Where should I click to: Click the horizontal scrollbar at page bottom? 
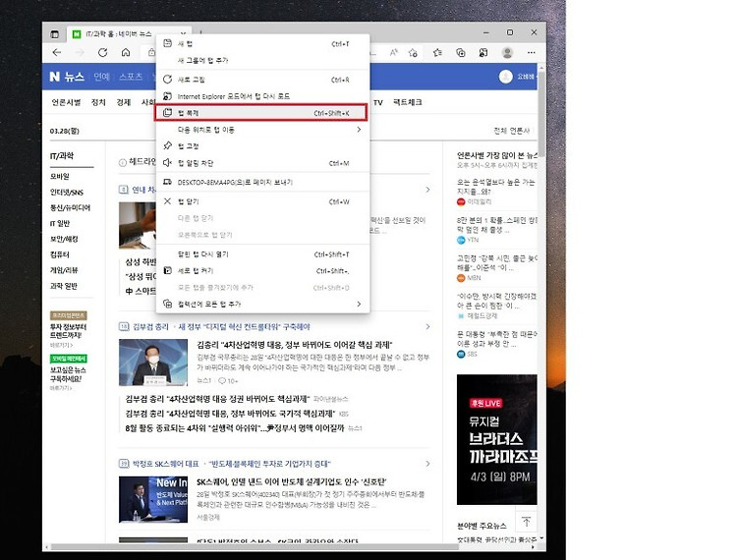(254, 547)
